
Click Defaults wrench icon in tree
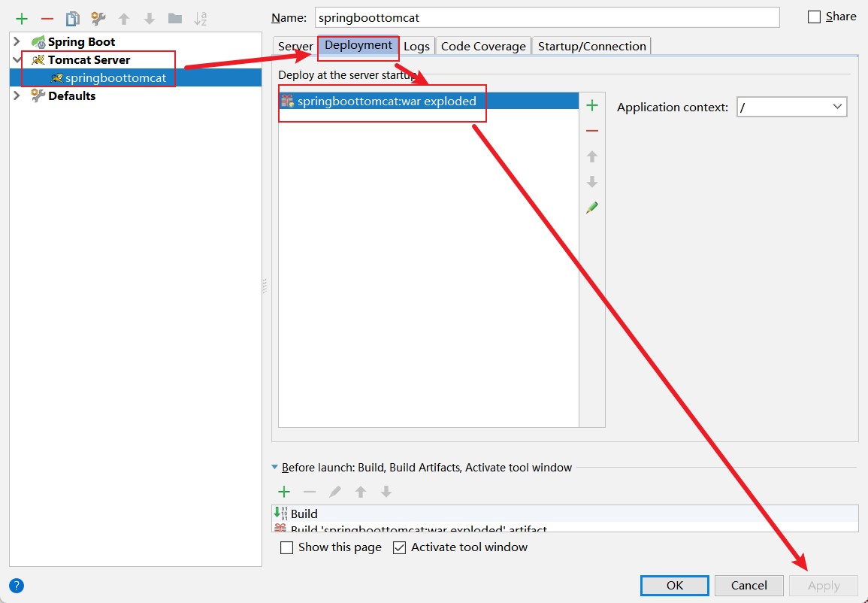point(38,95)
